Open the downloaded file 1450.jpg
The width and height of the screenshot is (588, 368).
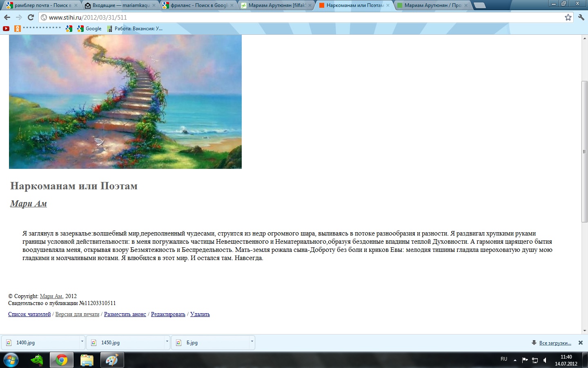click(x=126, y=343)
